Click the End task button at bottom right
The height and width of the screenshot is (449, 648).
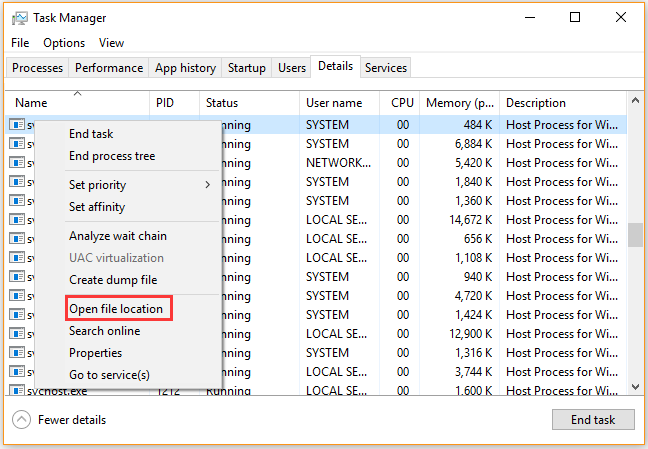[593, 420]
